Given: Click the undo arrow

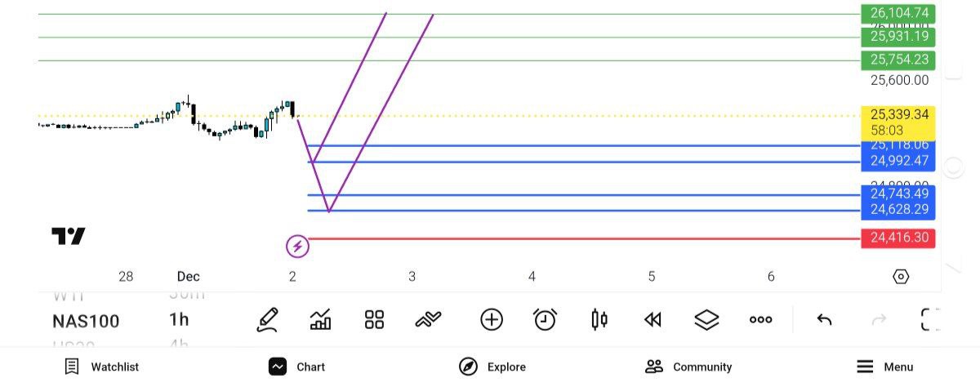Looking at the screenshot, I should [824, 320].
